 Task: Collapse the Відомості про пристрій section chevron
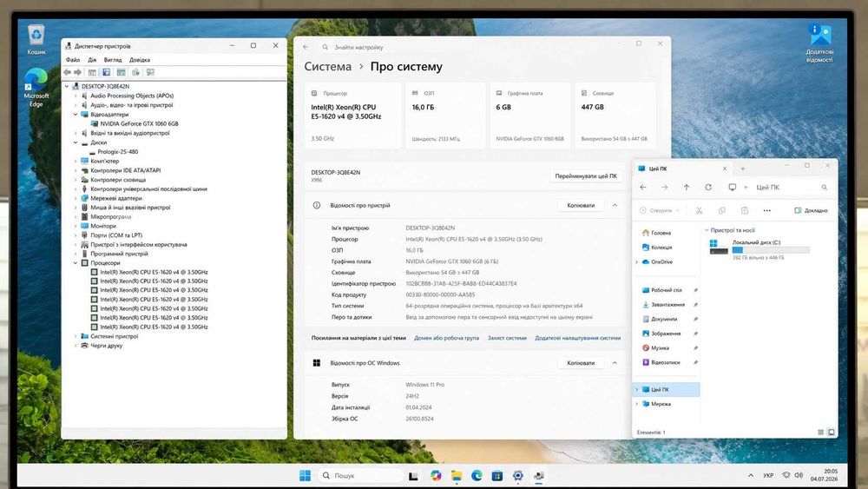point(615,206)
